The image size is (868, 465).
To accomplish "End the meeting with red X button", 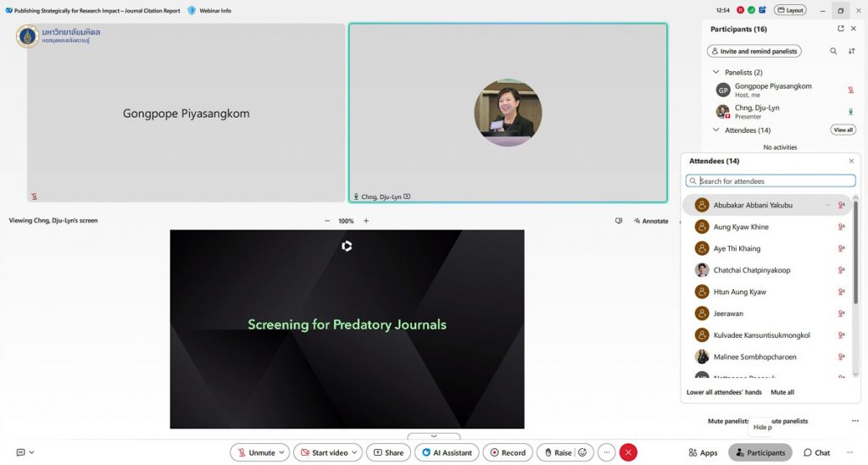I will click(628, 452).
